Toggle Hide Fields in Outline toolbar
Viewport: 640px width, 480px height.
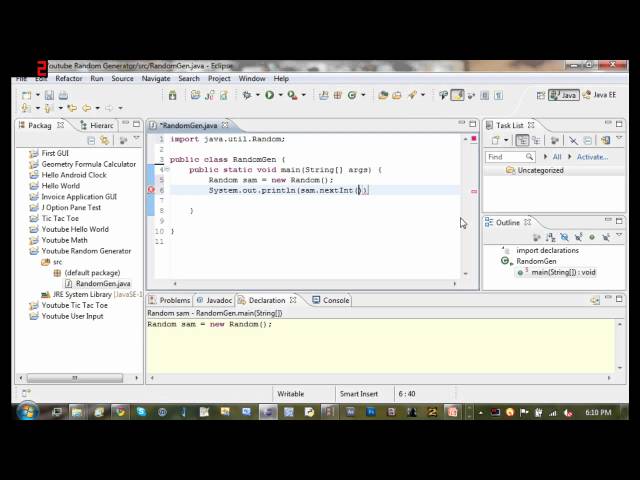click(x=564, y=237)
